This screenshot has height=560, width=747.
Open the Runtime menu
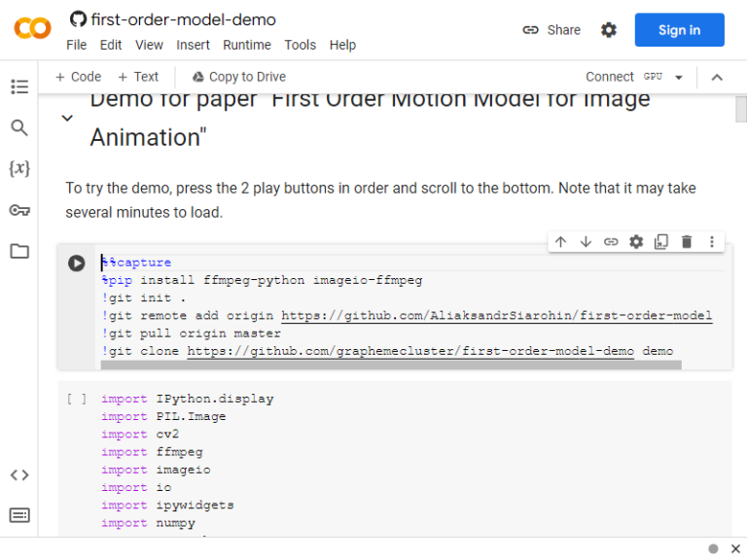(247, 45)
